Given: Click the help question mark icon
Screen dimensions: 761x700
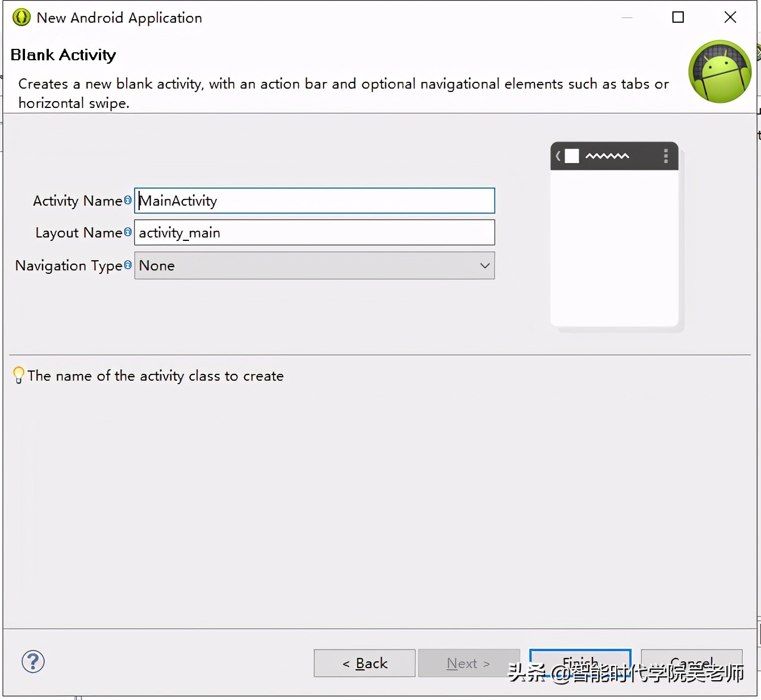Looking at the screenshot, I should pyautogui.click(x=33, y=661).
